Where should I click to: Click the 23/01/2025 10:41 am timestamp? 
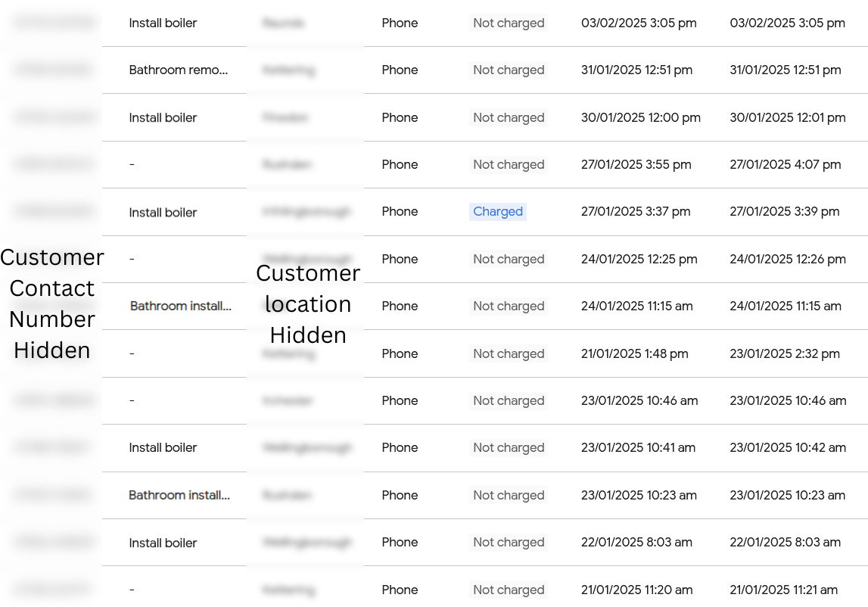(638, 448)
